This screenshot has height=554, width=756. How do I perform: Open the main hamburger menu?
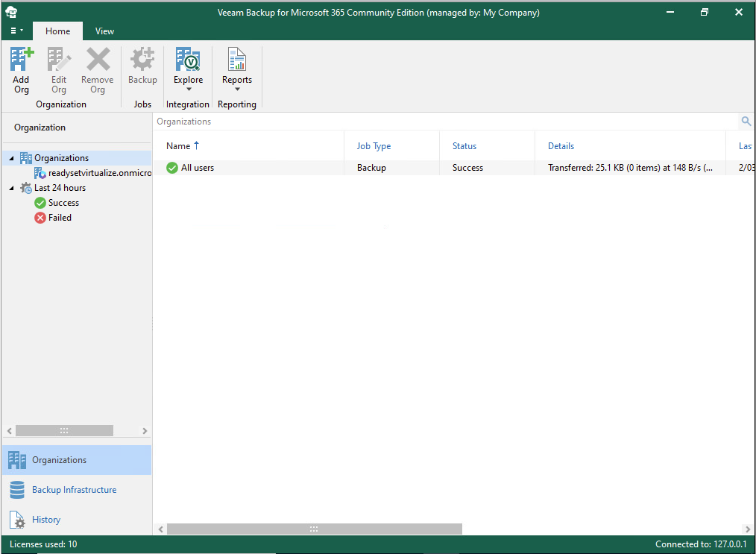pyautogui.click(x=16, y=31)
